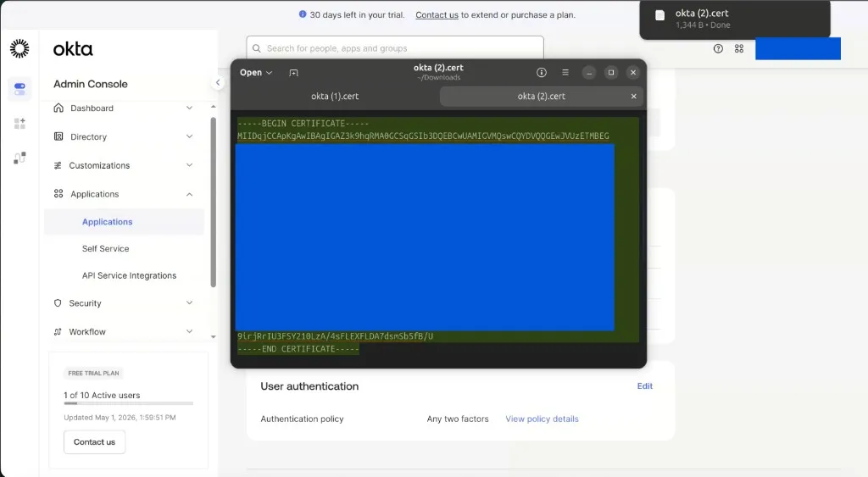Click the sidebar vertical scrollbar
The width and height of the screenshot is (868, 477).
(x=213, y=202)
